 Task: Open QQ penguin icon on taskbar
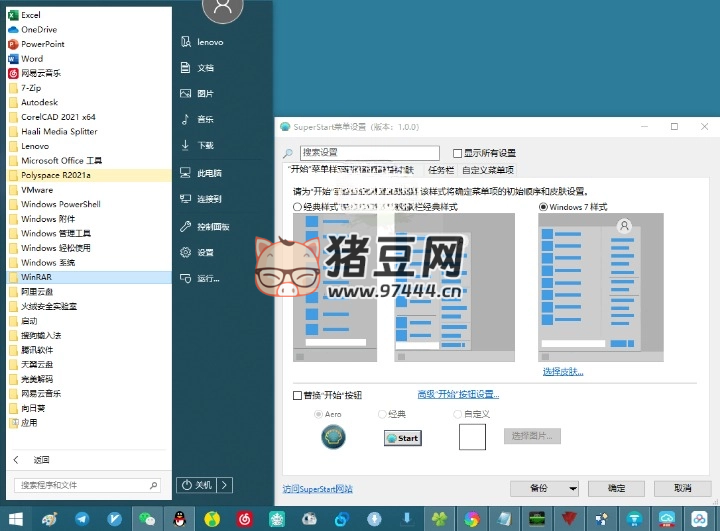pos(180,519)
